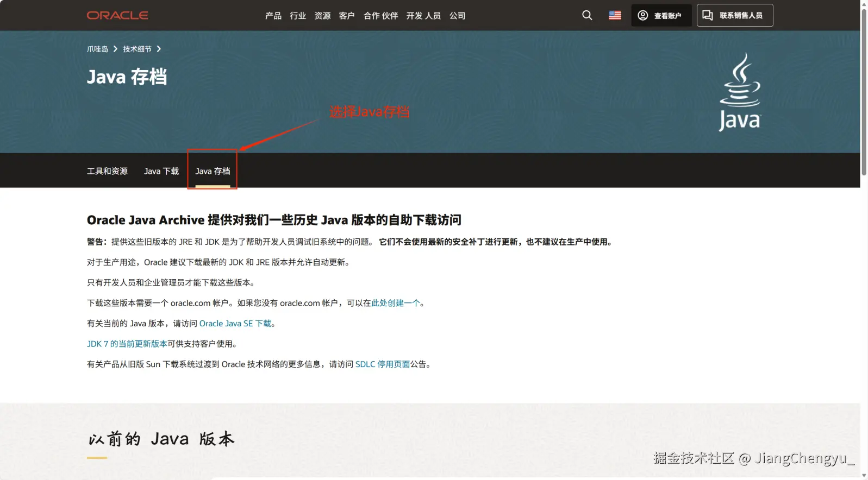The width and height of the screenshot is (868, 480).
Task: Follow the 此处创建一个 link
Action: (x=395, y=303)
